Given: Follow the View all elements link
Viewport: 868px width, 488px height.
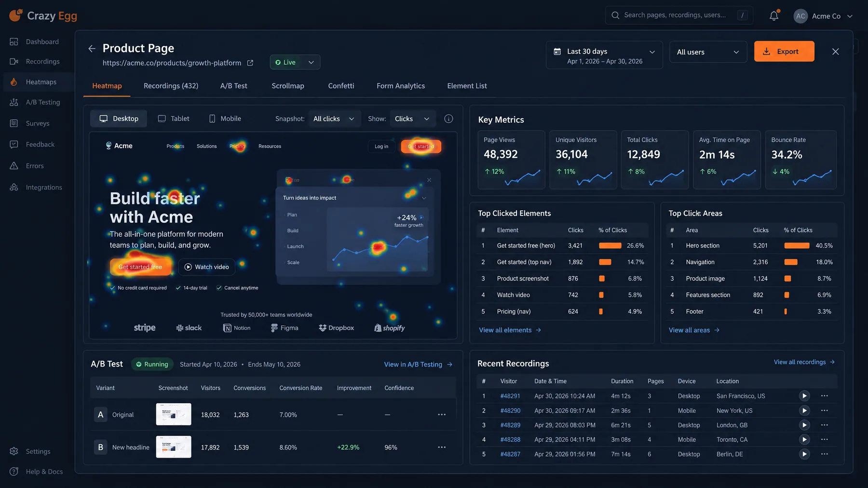Looking at the screenshot, I should pyautogui.click(x=510, y=330).
